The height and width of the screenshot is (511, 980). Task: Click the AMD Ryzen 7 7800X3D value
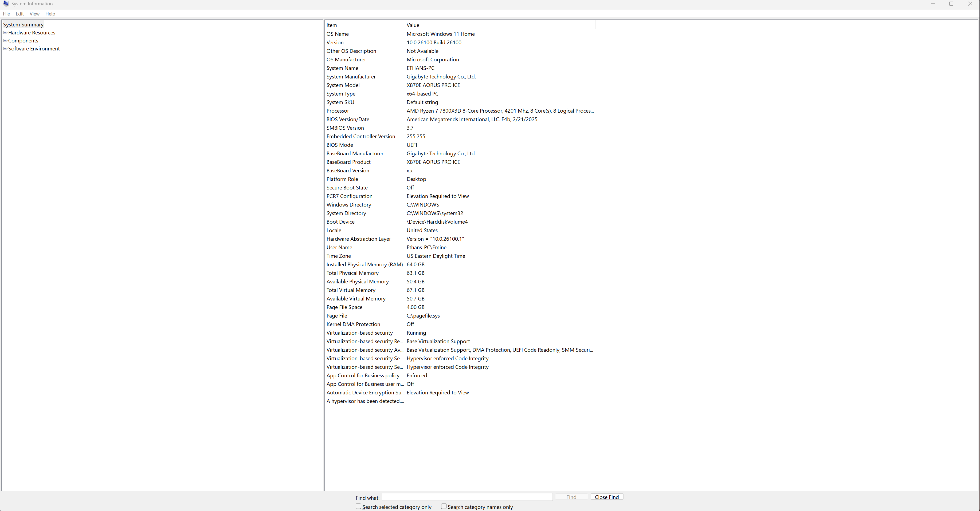(x=500, y=111)
